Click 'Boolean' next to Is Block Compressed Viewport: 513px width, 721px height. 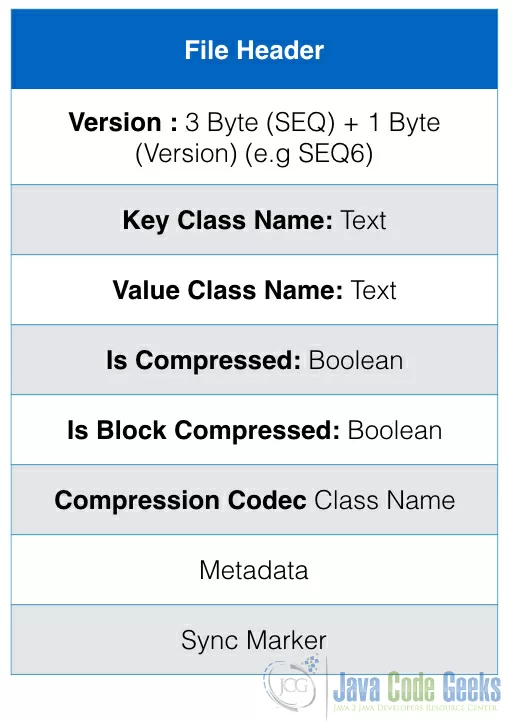click(395, 430)
